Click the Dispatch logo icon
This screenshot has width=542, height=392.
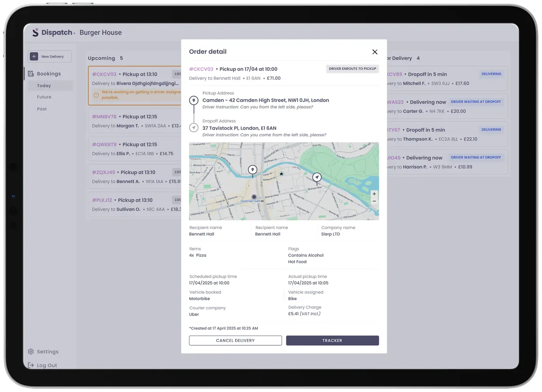[x=35, y=33]
